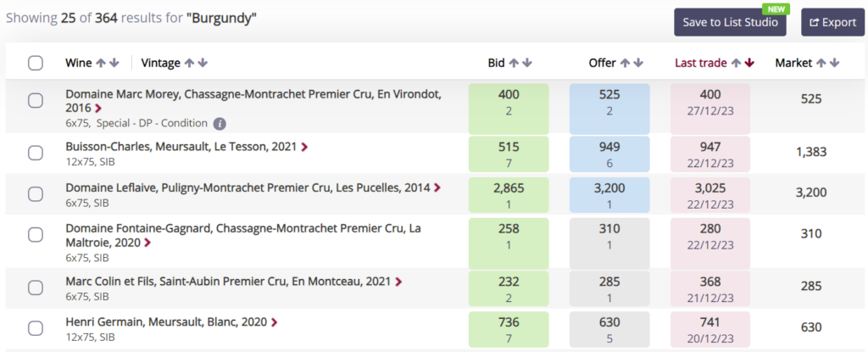Sort Bid column ascending arrow

click(514, 64)
